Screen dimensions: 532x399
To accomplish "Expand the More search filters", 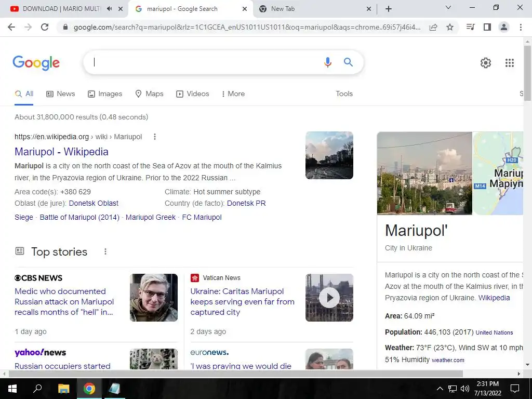I will (x=233, y=94).
